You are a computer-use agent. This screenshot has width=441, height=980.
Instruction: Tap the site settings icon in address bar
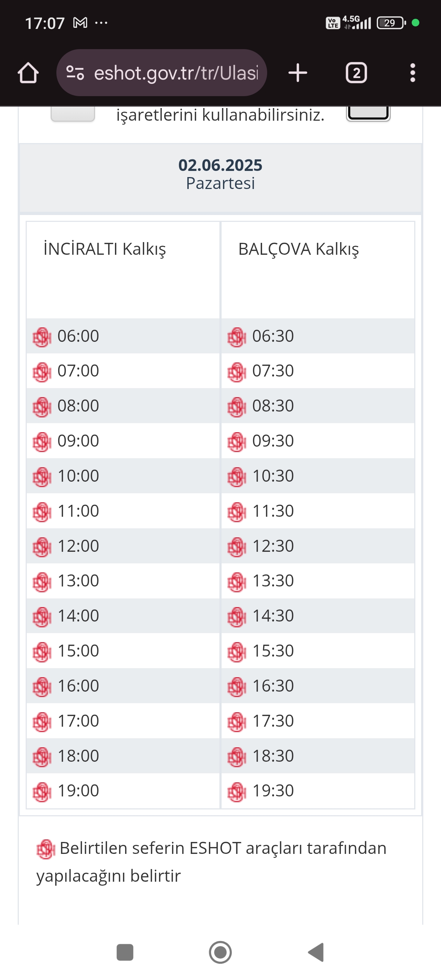pyautogui.click(x=75, y=73)
